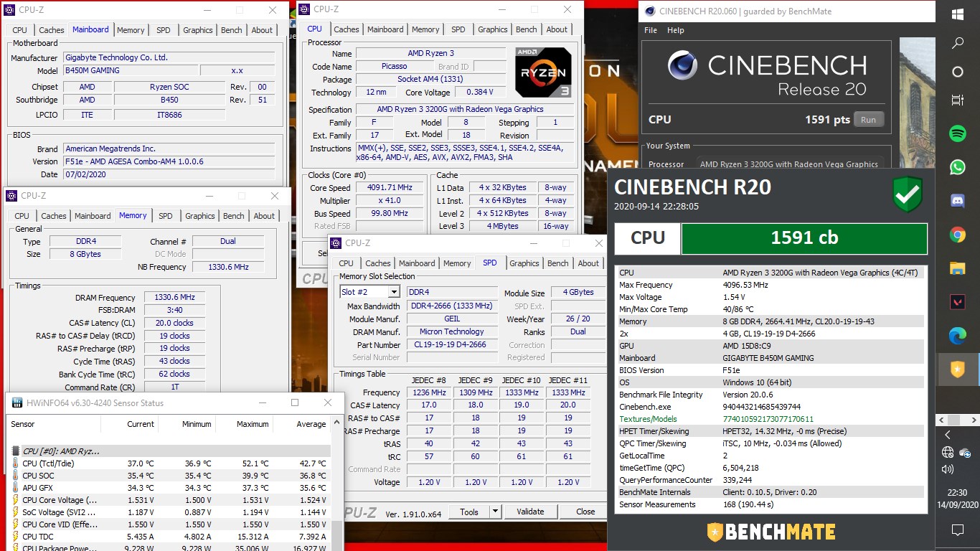The height and width of the screenshot is (551, 980).
Task: Open About tab in the CPU-Z SPD window
Action: point(588,263)
